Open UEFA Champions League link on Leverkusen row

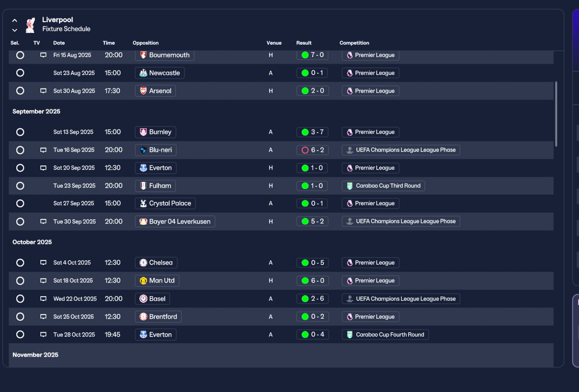pyautogui.click(x=401, y=222)
